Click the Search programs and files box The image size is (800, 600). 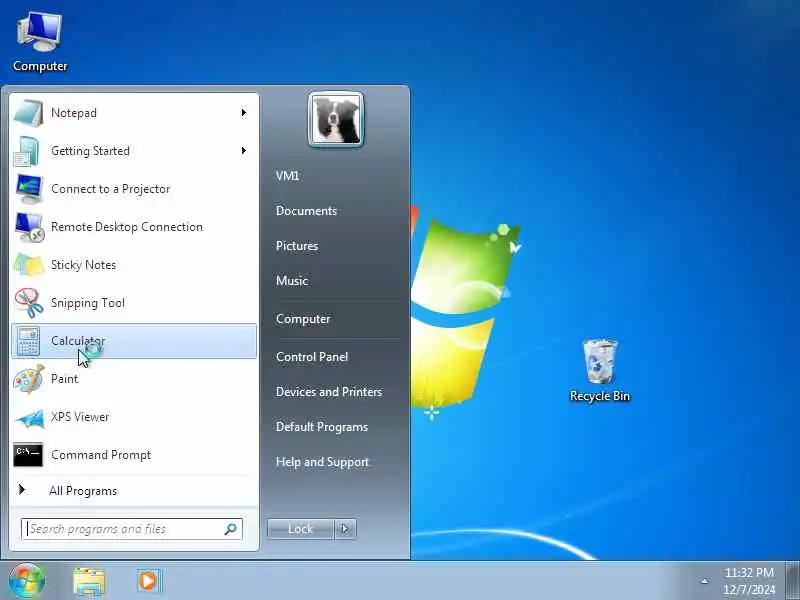pyautogui.click(x=132, y=529)
